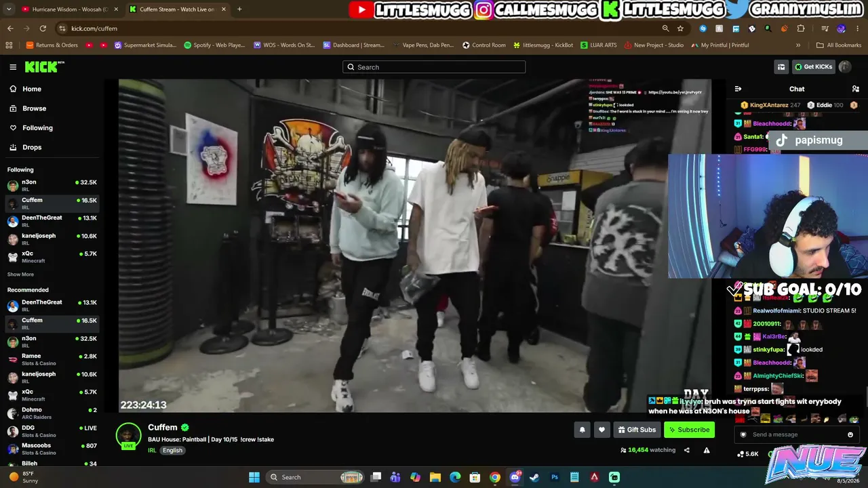Select the Cuffem Stream browser tab
This screenshot has width=868, height=488.
click(177, 9)
